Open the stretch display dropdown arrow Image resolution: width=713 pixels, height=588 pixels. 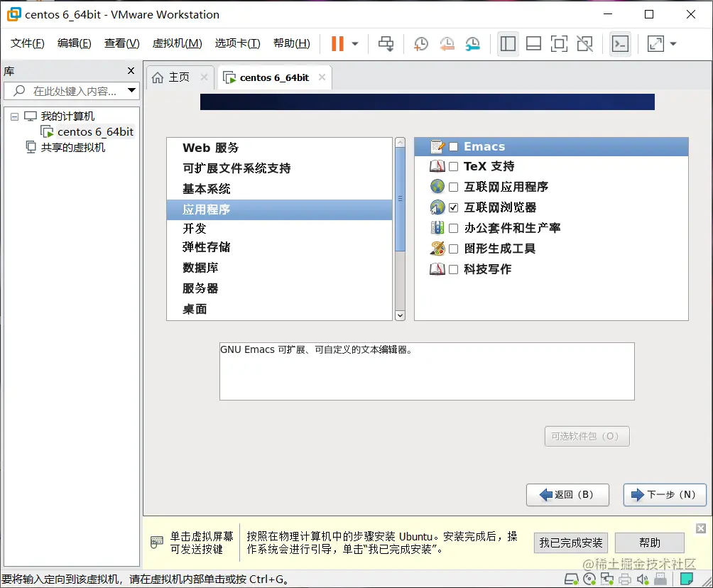pos(673,44)
